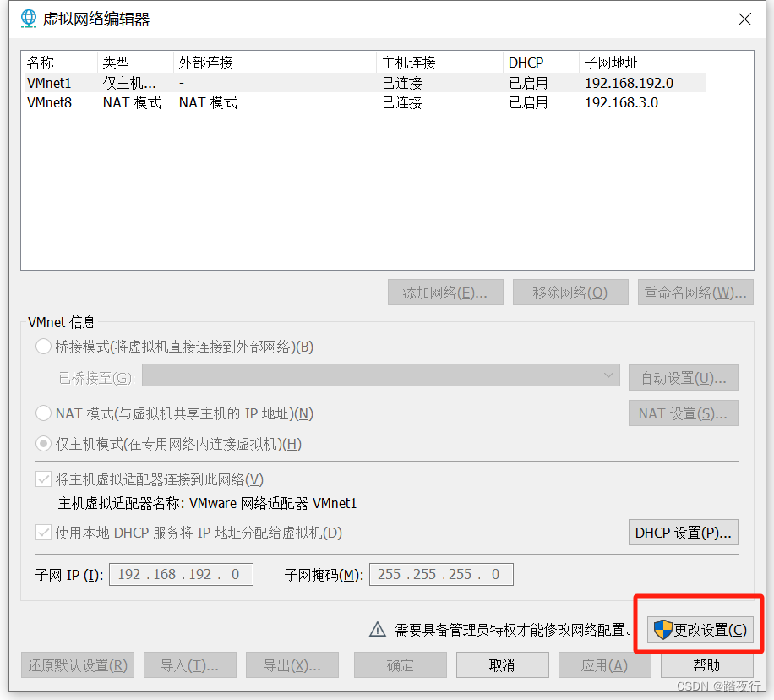Click the 名称 column header

coord(59,63)
